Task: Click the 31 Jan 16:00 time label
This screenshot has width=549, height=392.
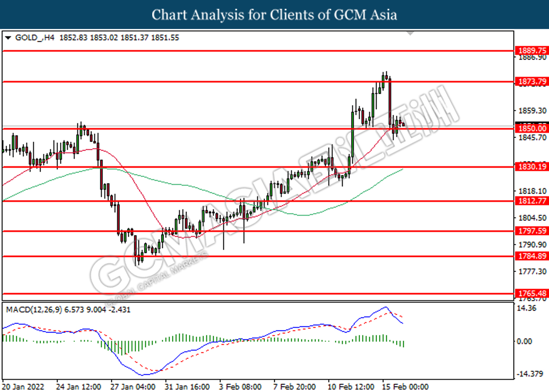Action: (x=187, y=387)
